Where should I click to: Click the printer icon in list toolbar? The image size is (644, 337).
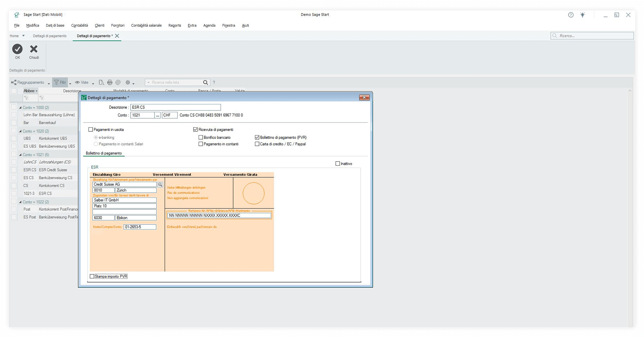(110, 82)
